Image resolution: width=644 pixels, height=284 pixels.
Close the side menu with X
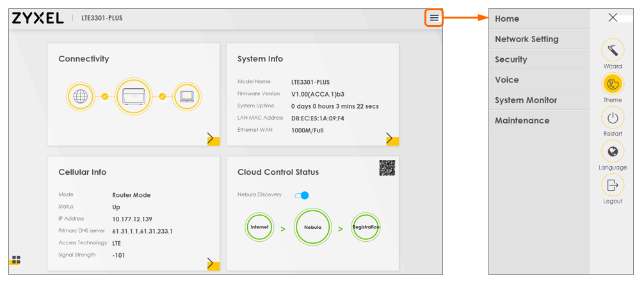pyautogui.click(x=613, y=18)
